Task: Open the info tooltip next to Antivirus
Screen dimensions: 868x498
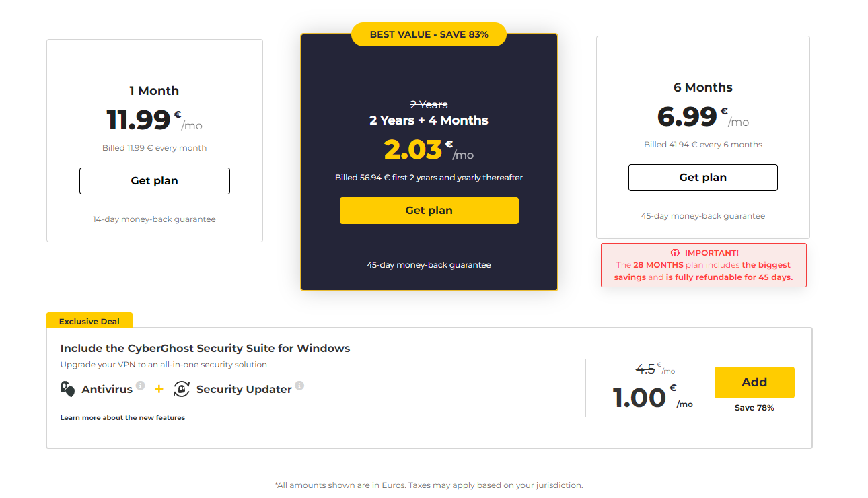Action: pyautogui.click(x=140, y=386)
